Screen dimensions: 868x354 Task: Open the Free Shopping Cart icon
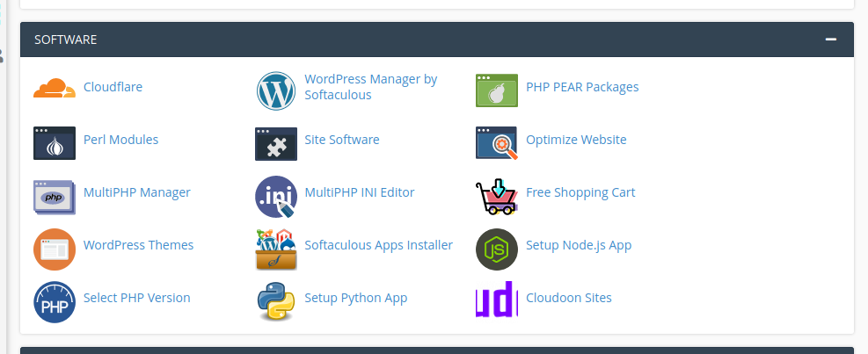(x=497, y=197)
